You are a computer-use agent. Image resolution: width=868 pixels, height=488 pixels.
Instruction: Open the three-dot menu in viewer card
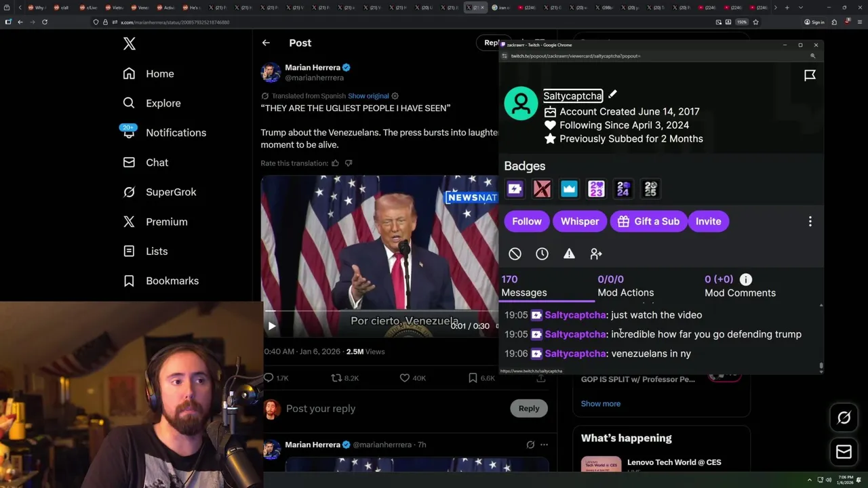coord(810,222)
